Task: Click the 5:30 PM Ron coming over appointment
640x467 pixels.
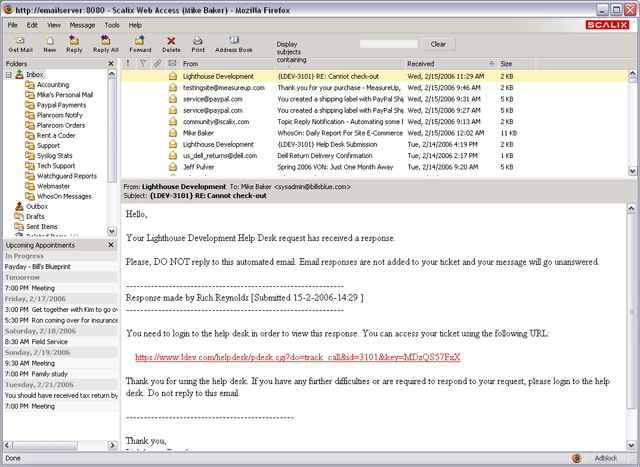Action: pyautogui.click(x=61, y=320)
